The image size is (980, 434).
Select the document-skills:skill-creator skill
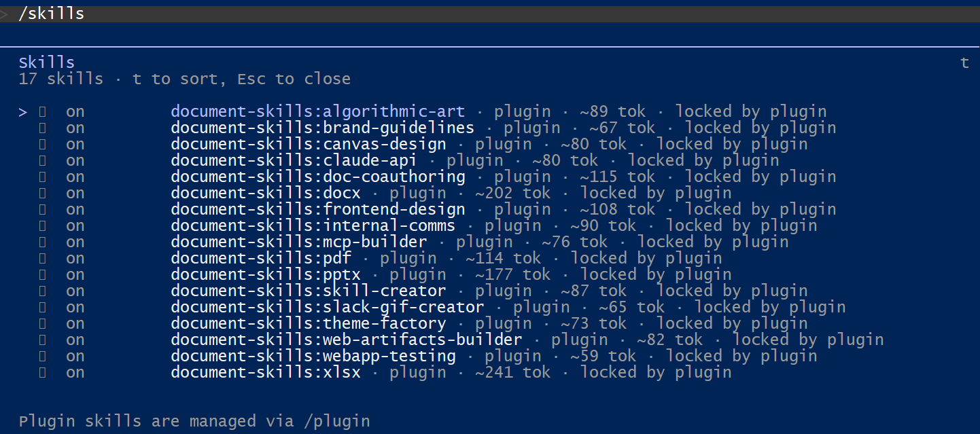[x=309, y=291]
